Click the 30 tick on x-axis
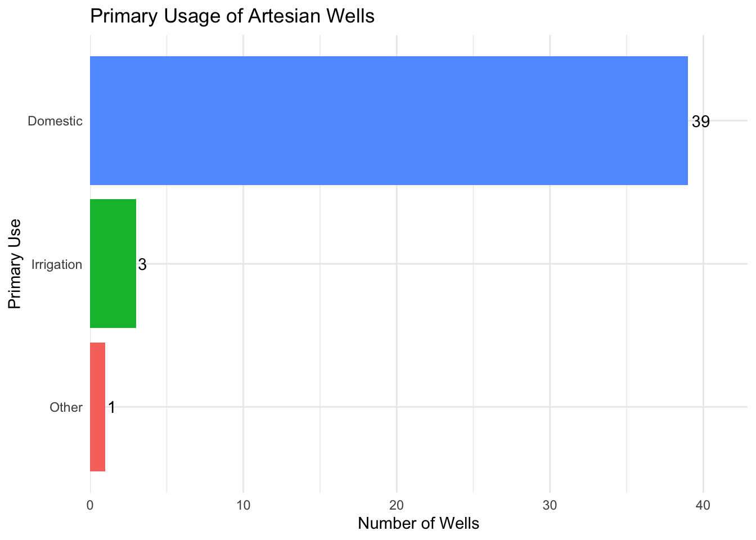Screen dimensions: 756x540 point(550,505)
